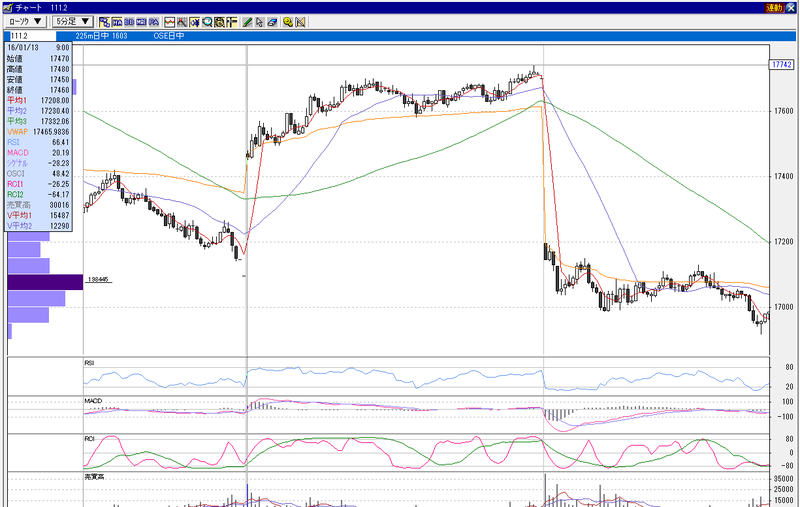This screenshot has height=507, width=800.
Task: Click the dark purple volume profile bar
Action: click(45, 282)
